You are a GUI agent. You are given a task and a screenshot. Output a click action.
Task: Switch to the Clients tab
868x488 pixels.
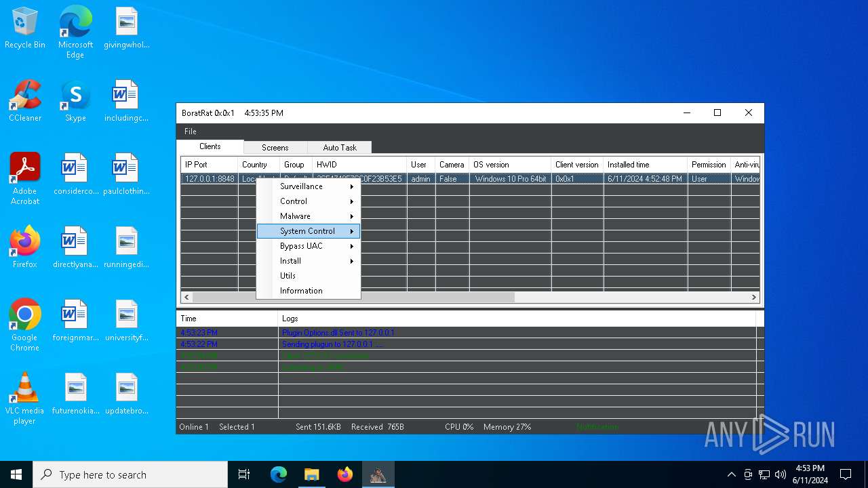pyautogui.click(x=210, y=146)
